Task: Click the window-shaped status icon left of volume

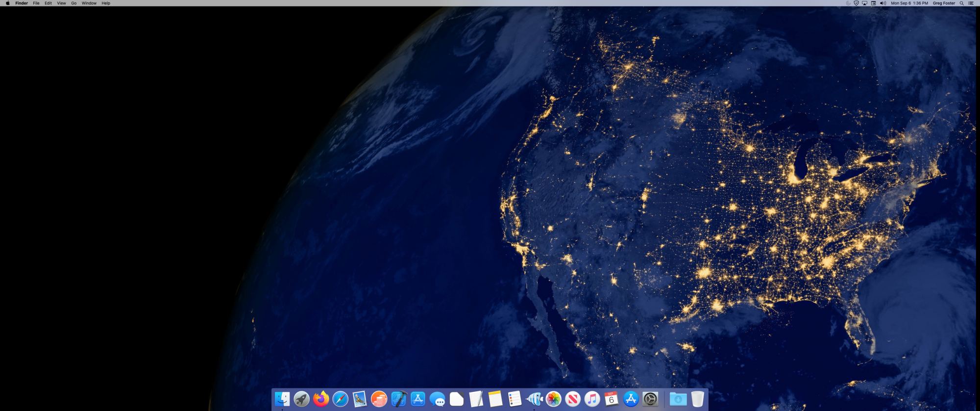Action: pyautogui.click(x=874, y=3)
